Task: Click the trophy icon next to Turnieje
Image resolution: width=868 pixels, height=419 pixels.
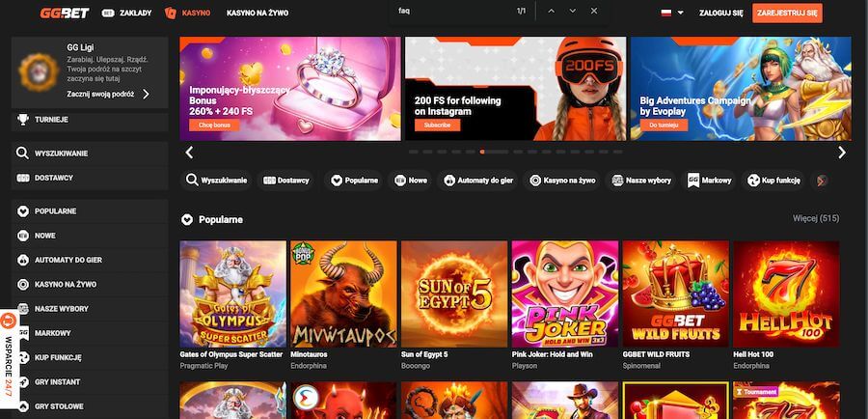Action: coord(23,120)
